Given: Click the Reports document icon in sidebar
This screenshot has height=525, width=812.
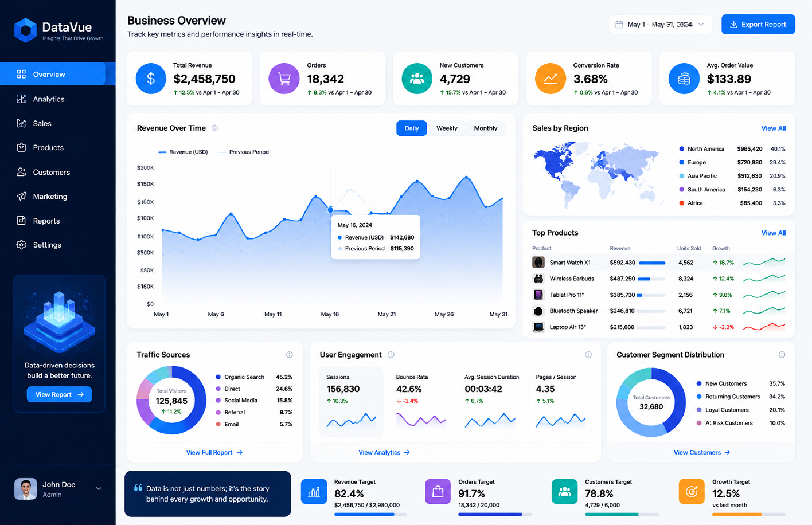Looking at the screenshot, I should [x=21, y=221].
